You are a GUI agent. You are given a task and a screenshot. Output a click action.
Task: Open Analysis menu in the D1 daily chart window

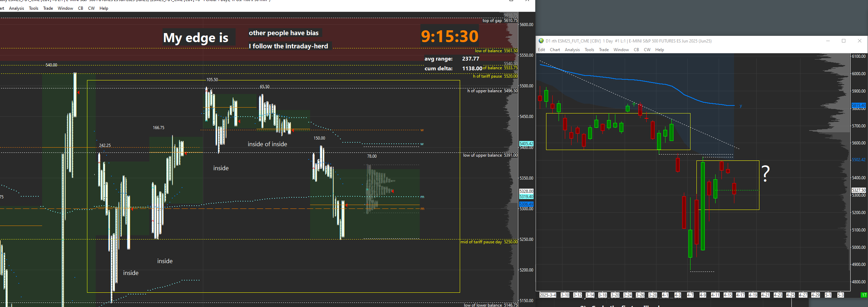pyautogui.click(x=572, y=50)
